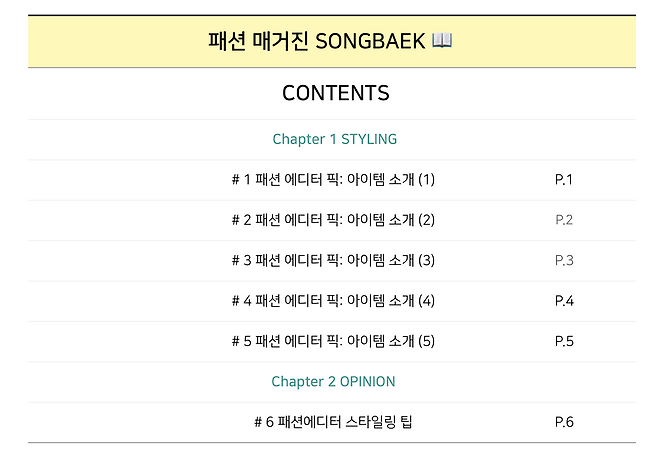The image size is (658, 462).
Task: Go to page P.2
Action: tap(564, 220)
